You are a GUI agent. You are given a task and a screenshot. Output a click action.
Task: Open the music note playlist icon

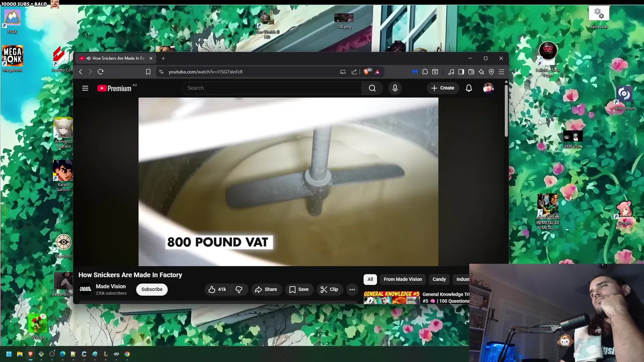tap(451, 72)
